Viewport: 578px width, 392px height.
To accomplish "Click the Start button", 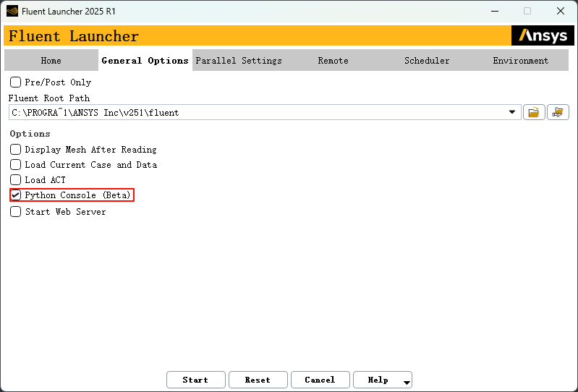I will tap(196, 380).
